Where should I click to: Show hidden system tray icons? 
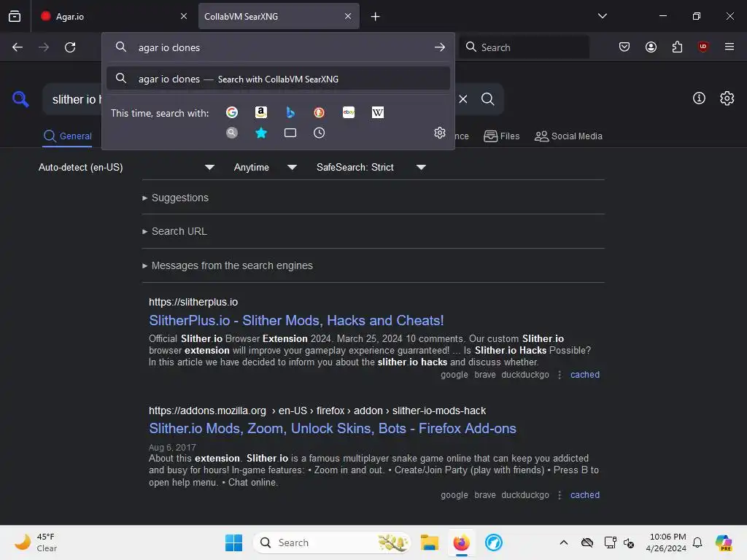coord(563,542)
